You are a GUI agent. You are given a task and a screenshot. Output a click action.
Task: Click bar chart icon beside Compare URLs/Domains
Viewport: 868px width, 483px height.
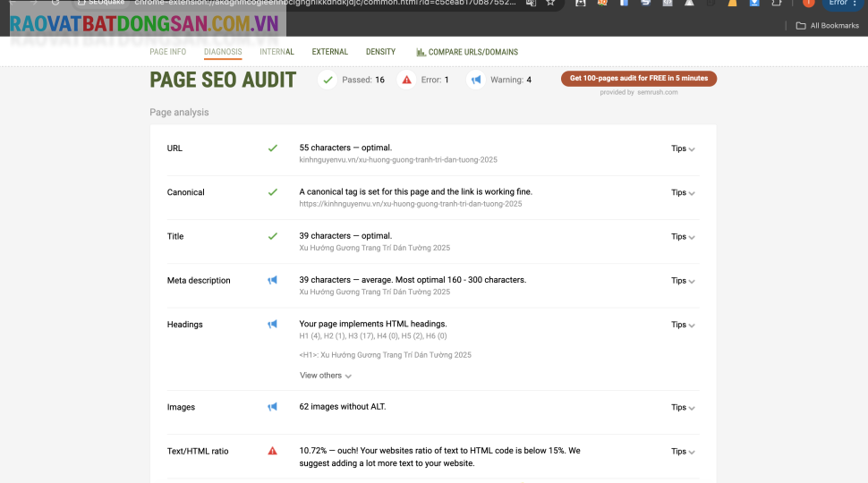(x=421, y=53)
